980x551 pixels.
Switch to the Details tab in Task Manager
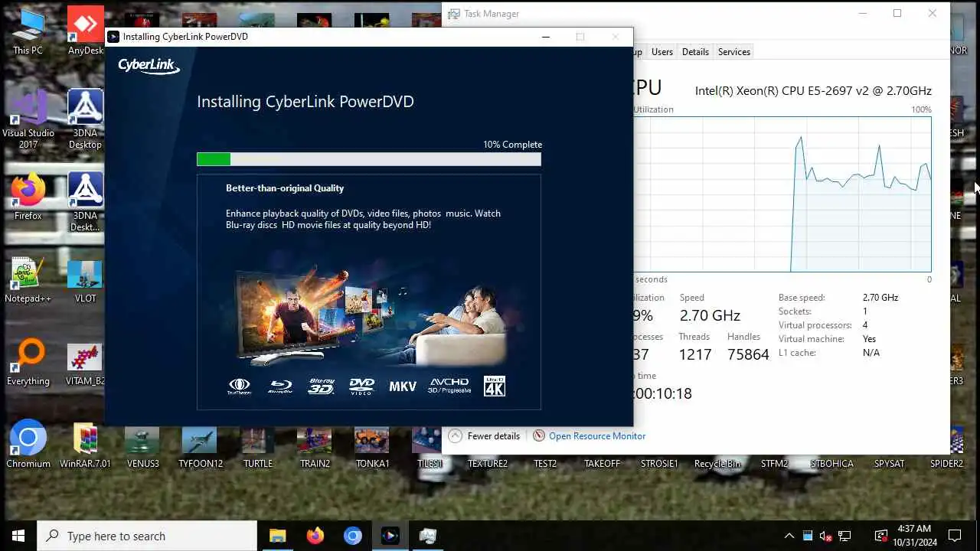click(694, 52)
